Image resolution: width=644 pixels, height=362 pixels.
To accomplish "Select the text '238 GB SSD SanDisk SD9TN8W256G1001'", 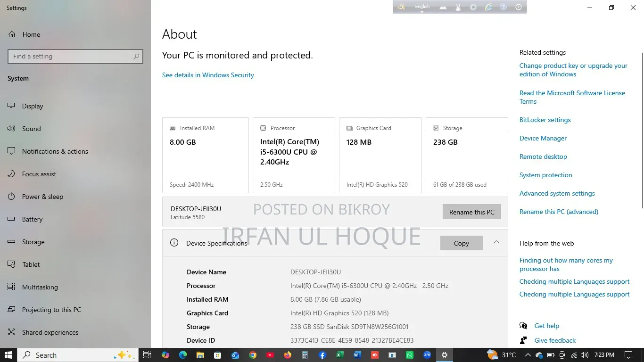I will pyautogui.click(x=349, y=327).
